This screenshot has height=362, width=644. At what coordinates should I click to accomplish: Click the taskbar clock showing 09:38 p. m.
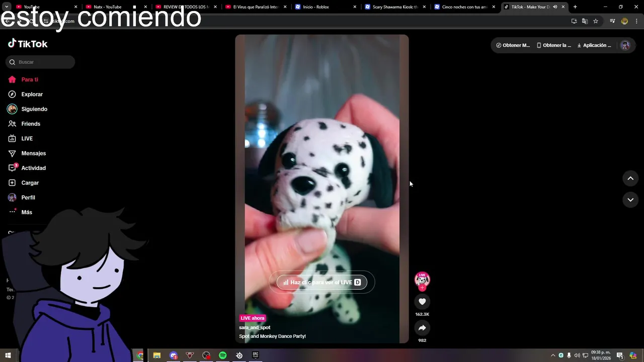click(x=601, y=355)
